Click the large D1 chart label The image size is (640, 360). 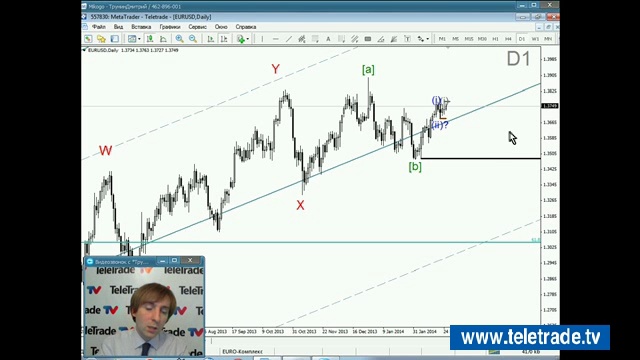pos(518,59)
